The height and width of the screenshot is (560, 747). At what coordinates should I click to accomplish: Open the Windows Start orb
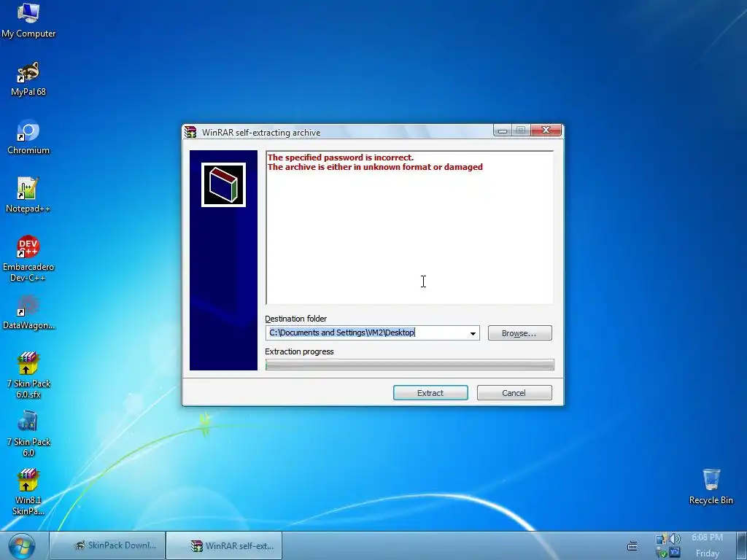coord(21,545)
